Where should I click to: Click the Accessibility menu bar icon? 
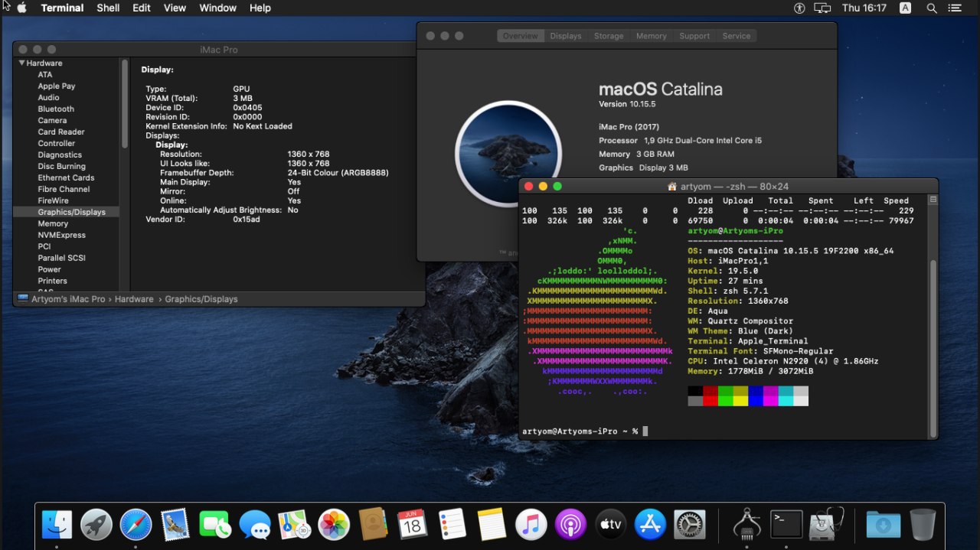click(x=800, y=8)
